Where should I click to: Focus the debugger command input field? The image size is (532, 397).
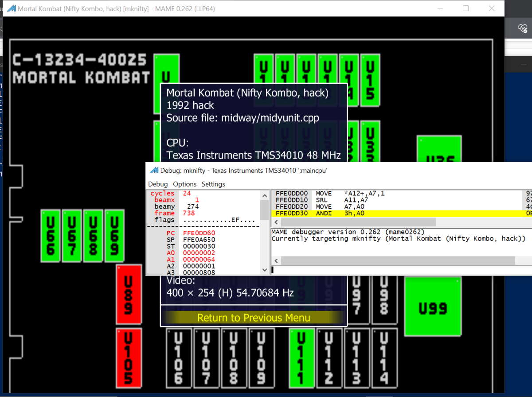[x=401, y=270]
